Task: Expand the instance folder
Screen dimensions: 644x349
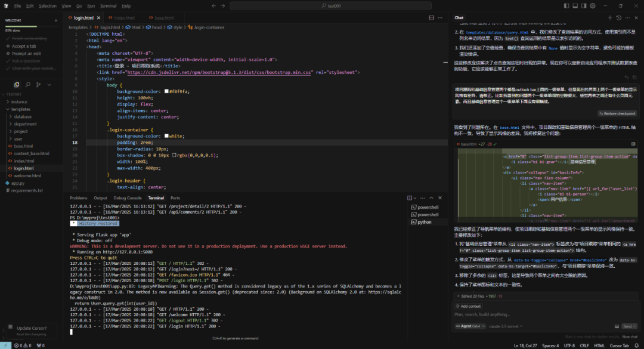Action: [x=19, y=102]
